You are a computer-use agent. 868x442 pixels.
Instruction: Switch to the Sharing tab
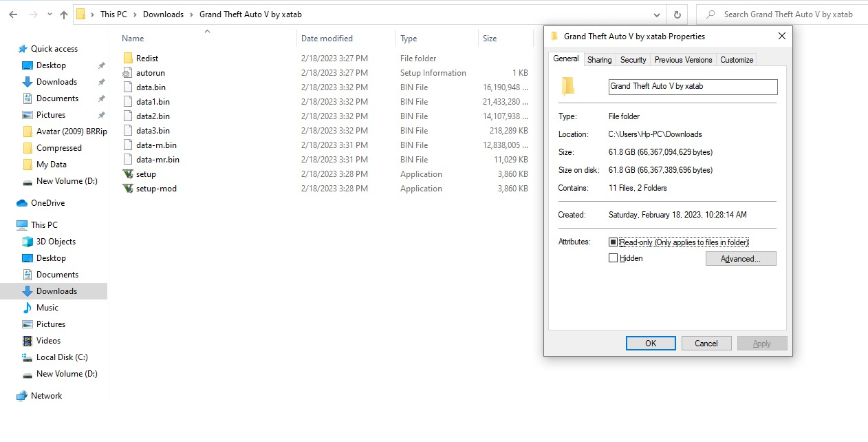(599, 60)
